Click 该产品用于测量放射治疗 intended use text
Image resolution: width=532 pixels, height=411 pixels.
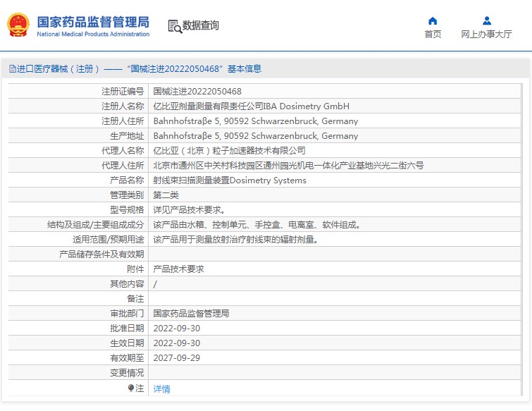click(x=235, y=240)
